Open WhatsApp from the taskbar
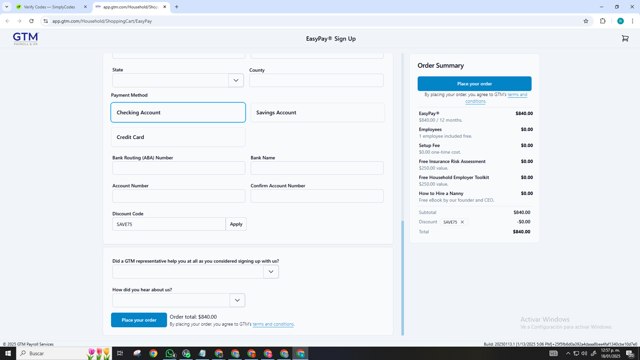This screenshot has height=360, width=640. pos(170,353)
